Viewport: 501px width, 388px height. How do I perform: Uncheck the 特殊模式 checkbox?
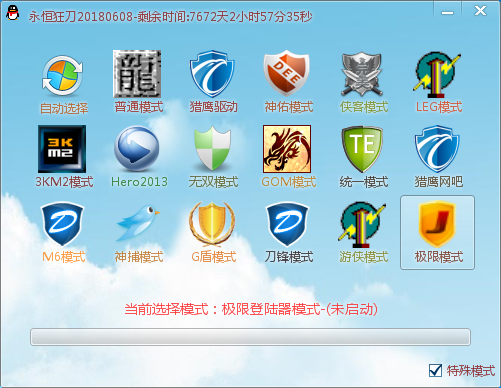pyautogui.click(x=435, y=370)
